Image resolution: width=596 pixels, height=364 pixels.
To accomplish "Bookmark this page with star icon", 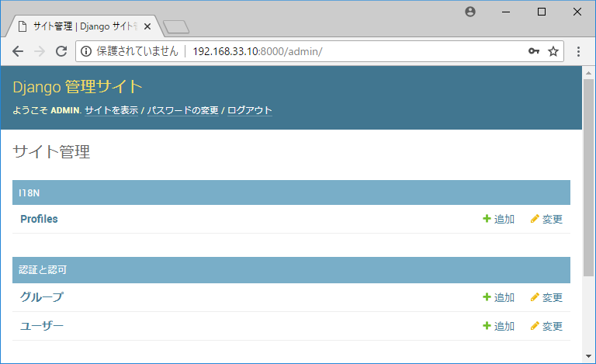I will tap(553, 51).
